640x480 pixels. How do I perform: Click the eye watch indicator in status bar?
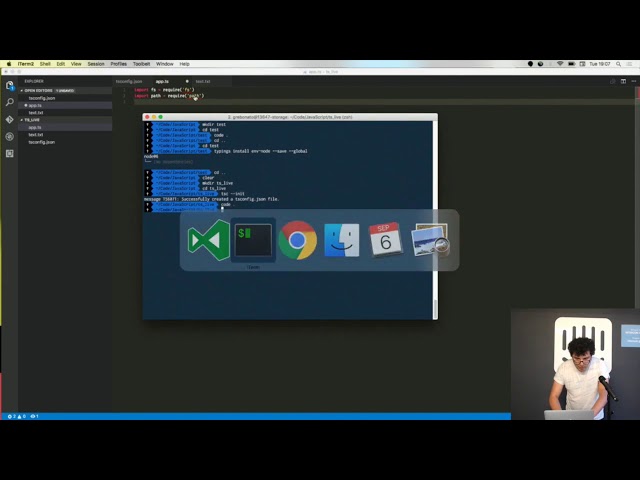click(x=35, y=416)
